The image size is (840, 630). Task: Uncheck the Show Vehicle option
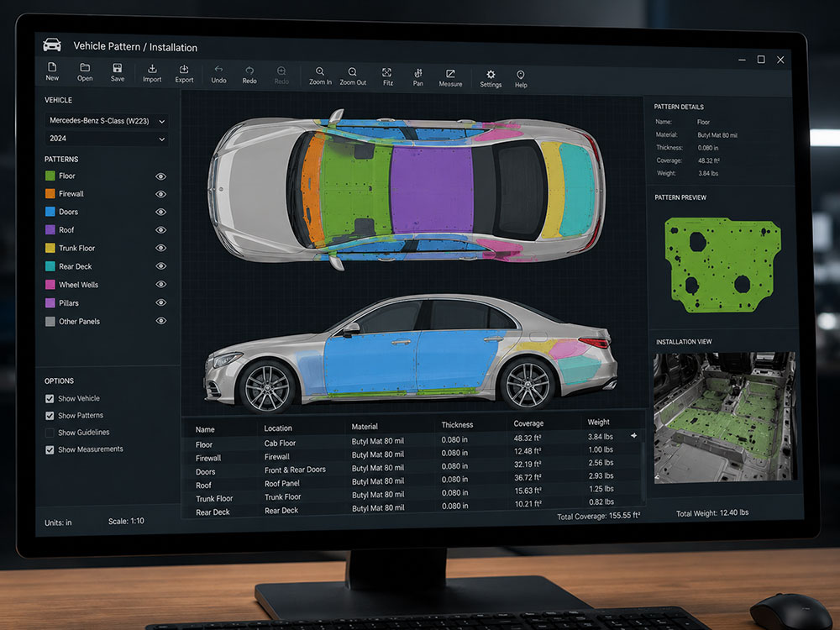50,398
